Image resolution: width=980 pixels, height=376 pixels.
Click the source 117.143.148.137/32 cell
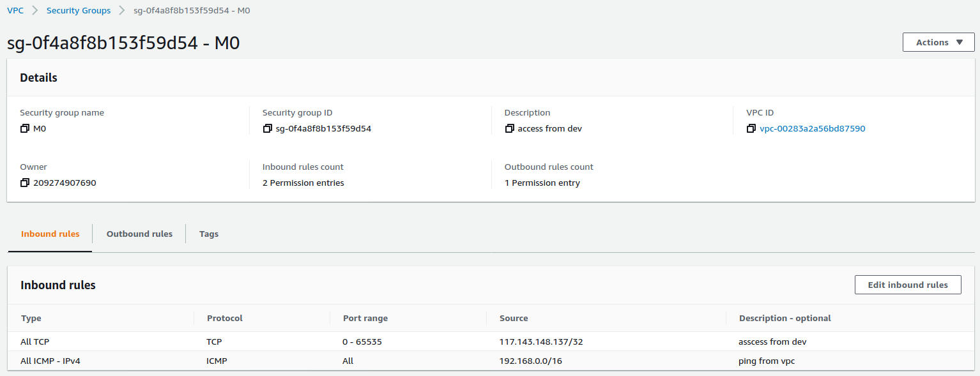tap(541, 342)
